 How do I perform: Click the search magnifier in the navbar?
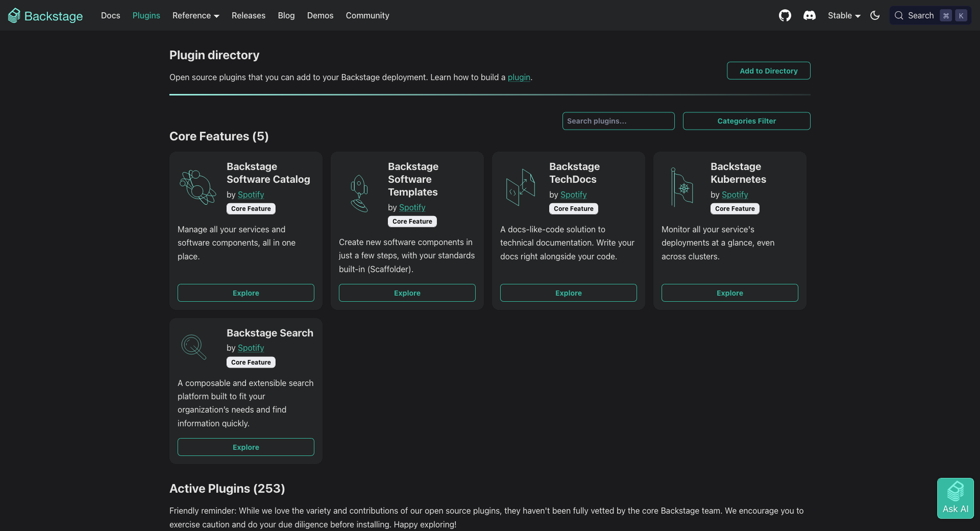[x=899, y=16]
